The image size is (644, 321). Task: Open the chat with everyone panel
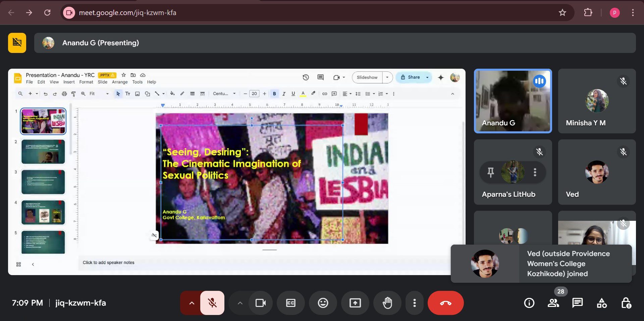[x=577, y=303]
